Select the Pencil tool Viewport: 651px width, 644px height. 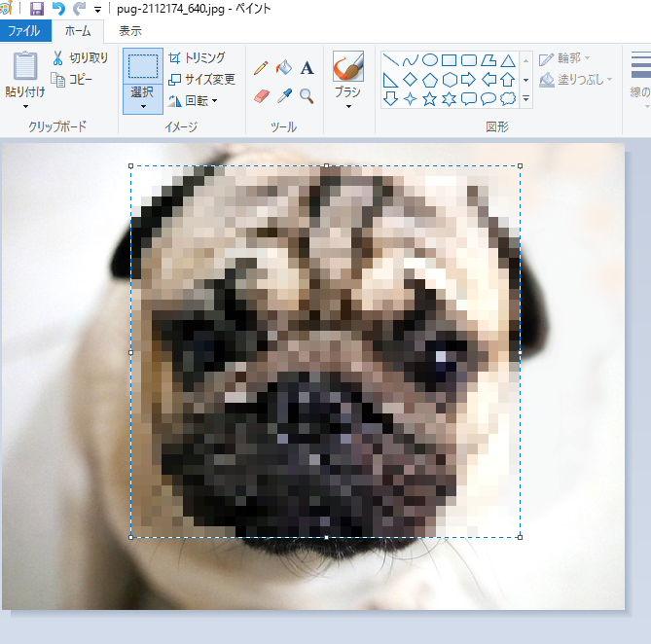coord(261,68)
